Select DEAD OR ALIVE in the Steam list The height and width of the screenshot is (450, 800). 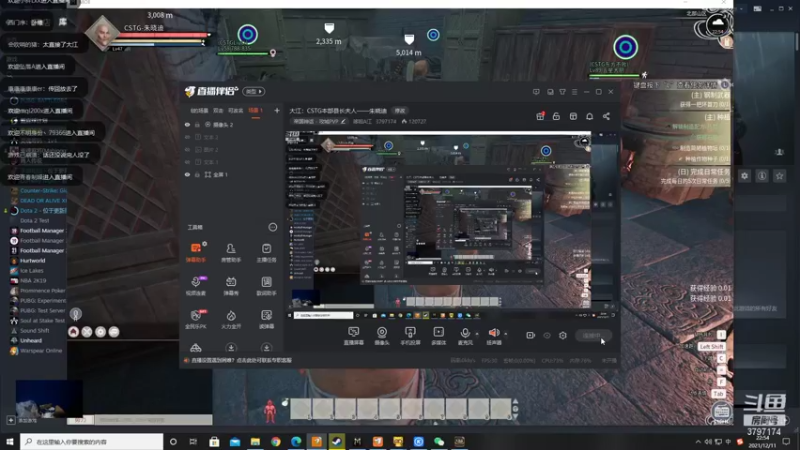(x=39, y=201)
